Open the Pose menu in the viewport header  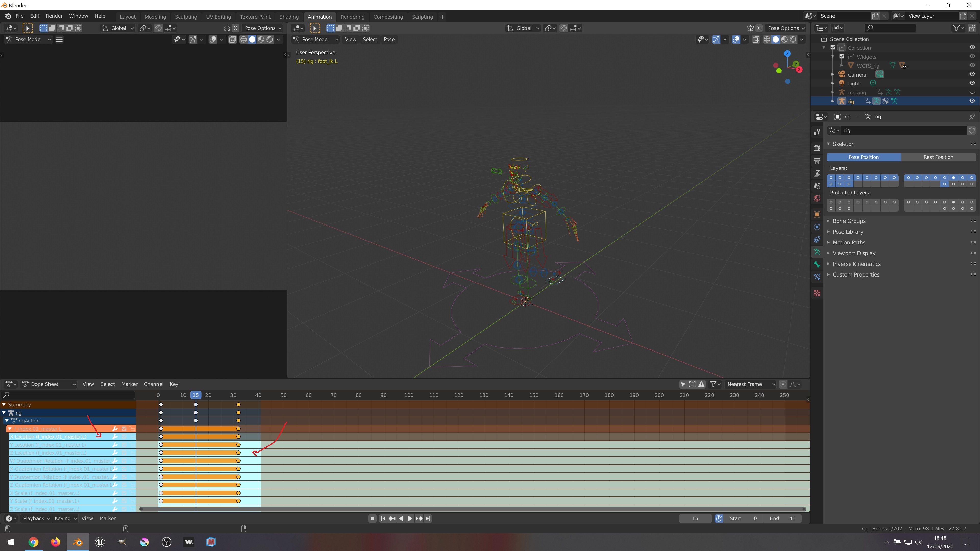coord(389,39)
